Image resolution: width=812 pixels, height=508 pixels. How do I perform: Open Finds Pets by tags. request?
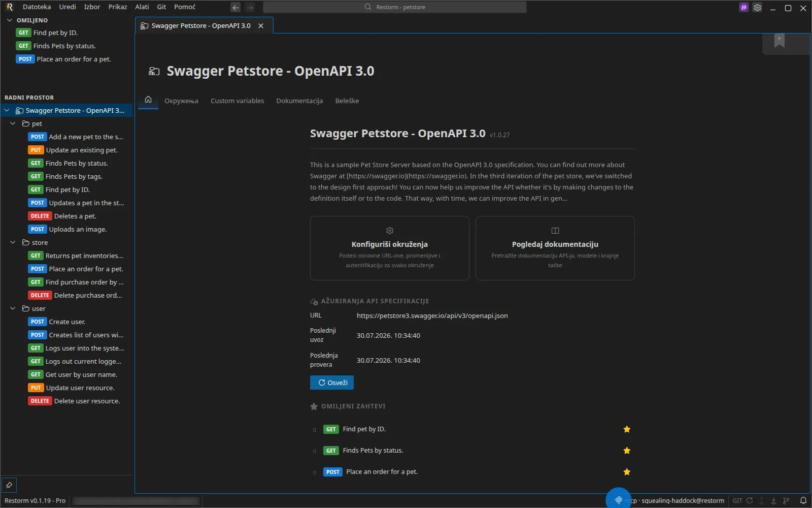click(x=65, y=176)
